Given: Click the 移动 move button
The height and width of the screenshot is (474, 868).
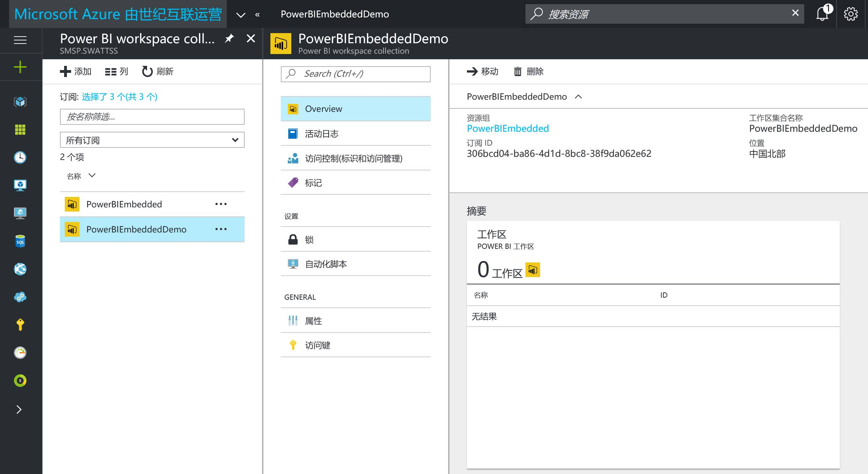Looking at the screenshot, I should click(x=483, y=71).
